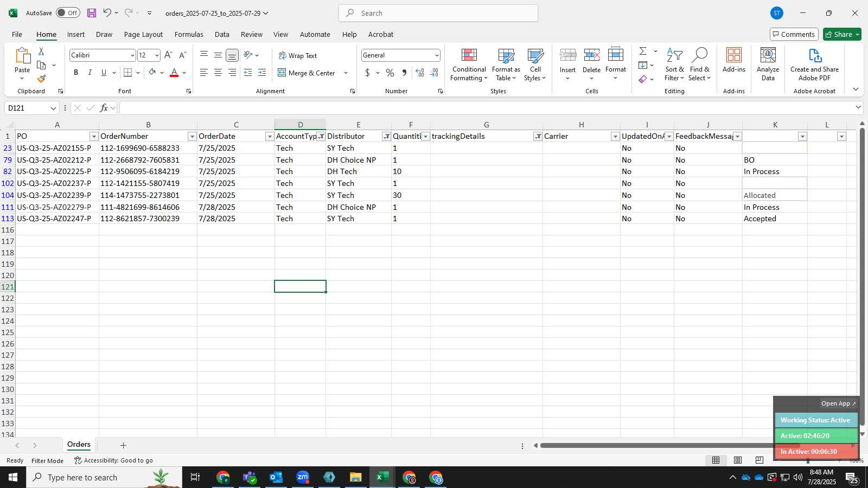Click Font Color red swatch button
868x488 pixels.
pyautogui.click(x=174, y=73)
